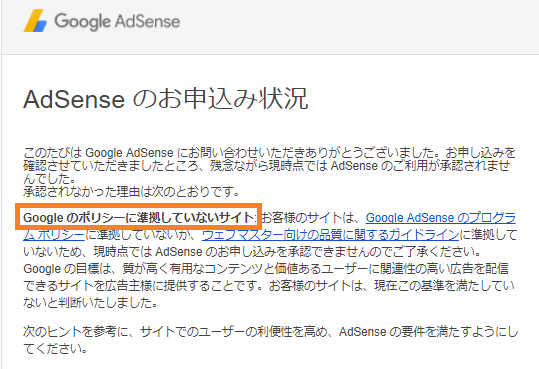Click the AdSense のお申込み状況 heading

[x=165, y=99]
